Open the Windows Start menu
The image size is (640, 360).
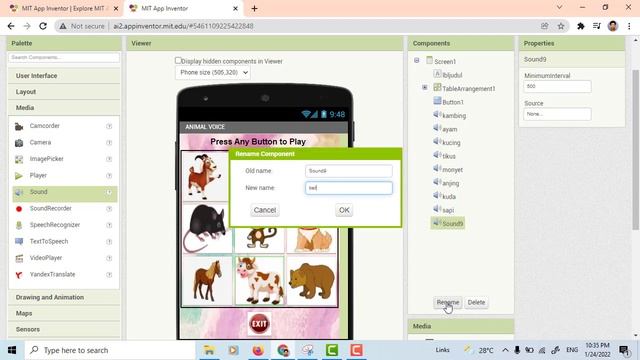coord(12,350)
